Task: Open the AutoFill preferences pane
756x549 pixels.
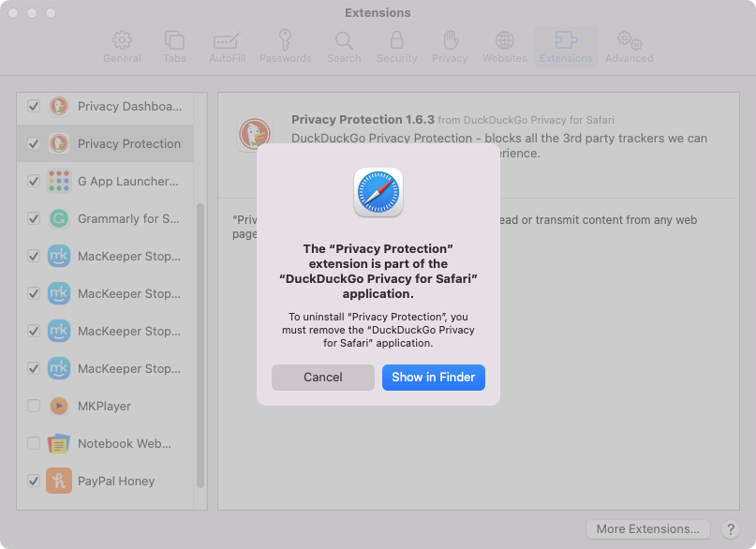Action: [227, 47]
